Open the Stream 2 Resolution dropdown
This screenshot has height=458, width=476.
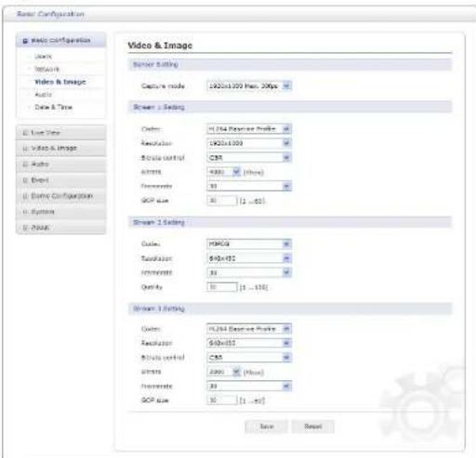(x=249, y=258)
